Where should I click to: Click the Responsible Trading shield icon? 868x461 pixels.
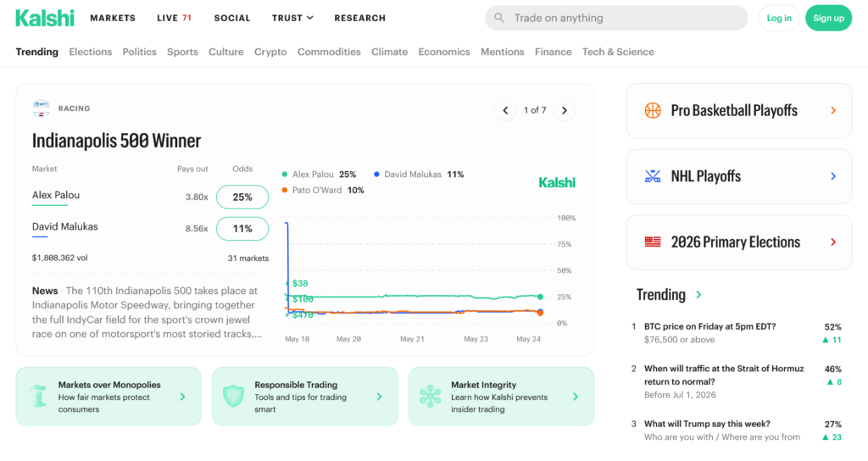click(x=234, y=397)
